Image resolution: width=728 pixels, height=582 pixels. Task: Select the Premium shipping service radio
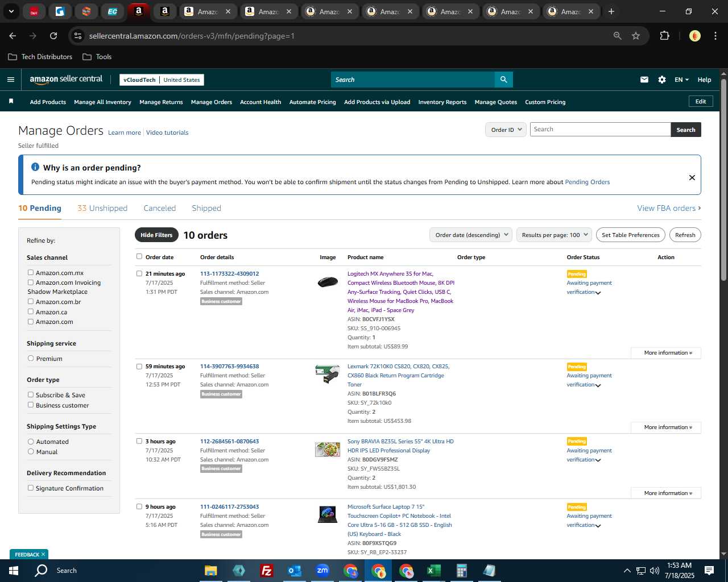[x=31, y=359]
